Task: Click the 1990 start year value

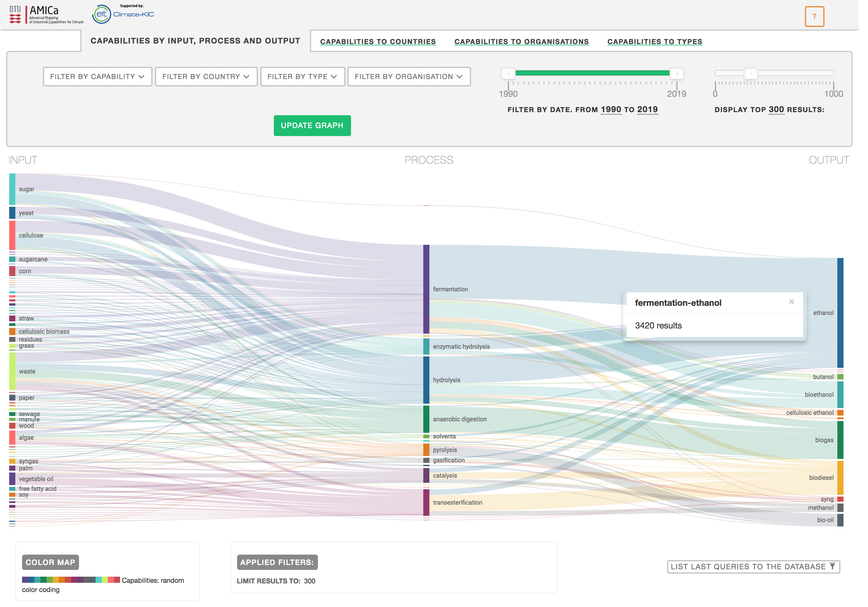Action: coord(617,110)
